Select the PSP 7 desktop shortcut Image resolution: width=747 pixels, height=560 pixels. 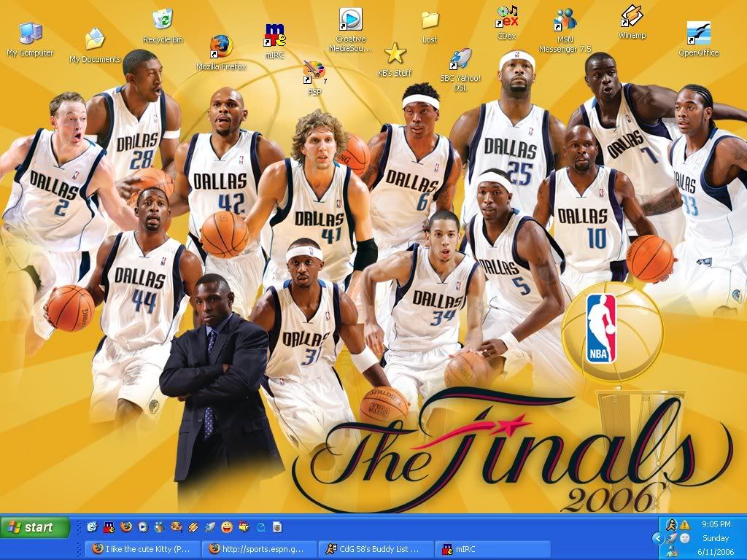(x=314, y=77)
